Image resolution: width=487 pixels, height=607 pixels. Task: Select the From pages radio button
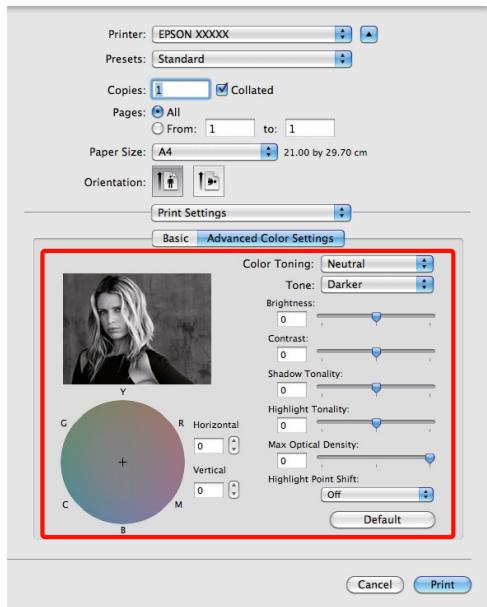(158, 129)
